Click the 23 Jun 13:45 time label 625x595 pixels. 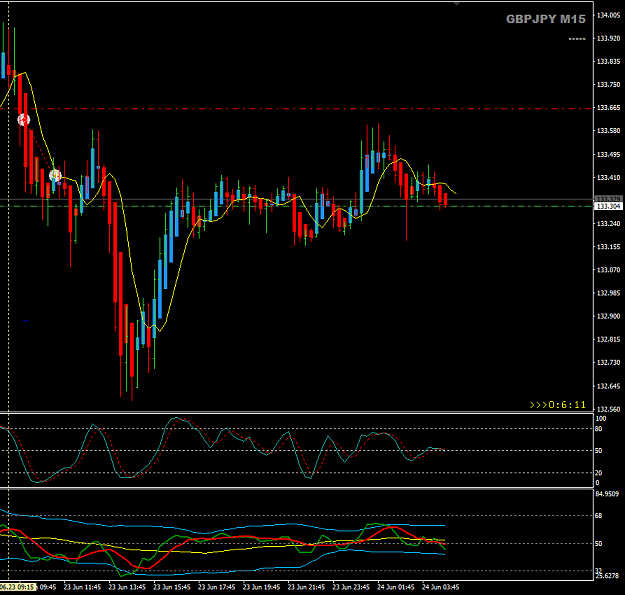127,587
